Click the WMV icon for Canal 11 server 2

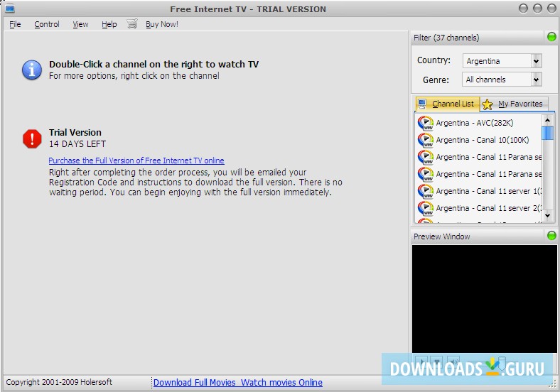[x=426, y=208]
